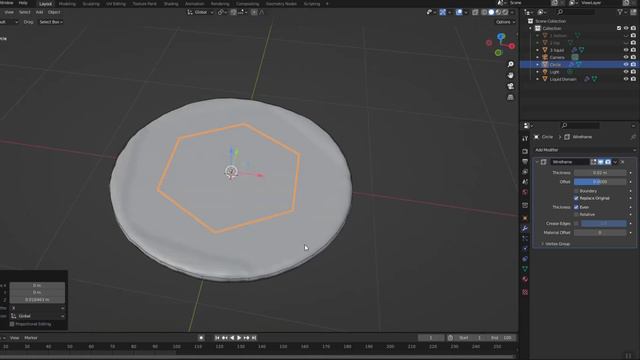Open the Select Box dropdown
The width and height of the screenshot is (640, 360).
tap(51, 22)
